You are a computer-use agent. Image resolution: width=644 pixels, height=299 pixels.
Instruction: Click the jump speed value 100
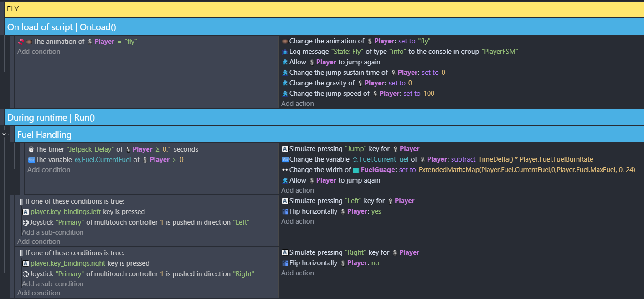pyautogui.click(x=428, y=94)
